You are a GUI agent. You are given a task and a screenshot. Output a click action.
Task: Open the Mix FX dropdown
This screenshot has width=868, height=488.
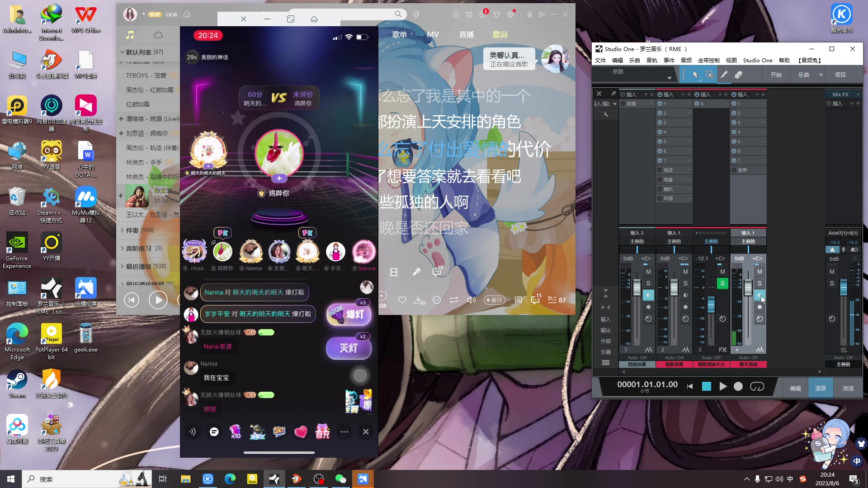[858, 94]
